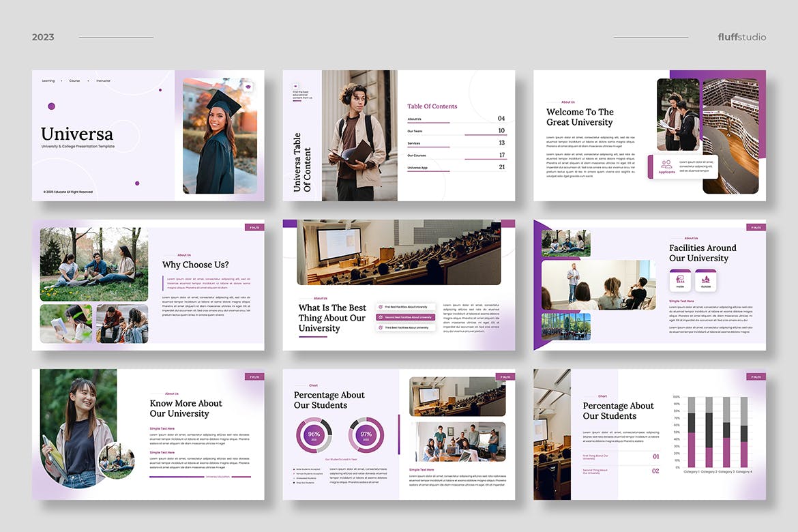Select the Outside facilities icon card
This screenshot has width=798, height=532.
705,280
